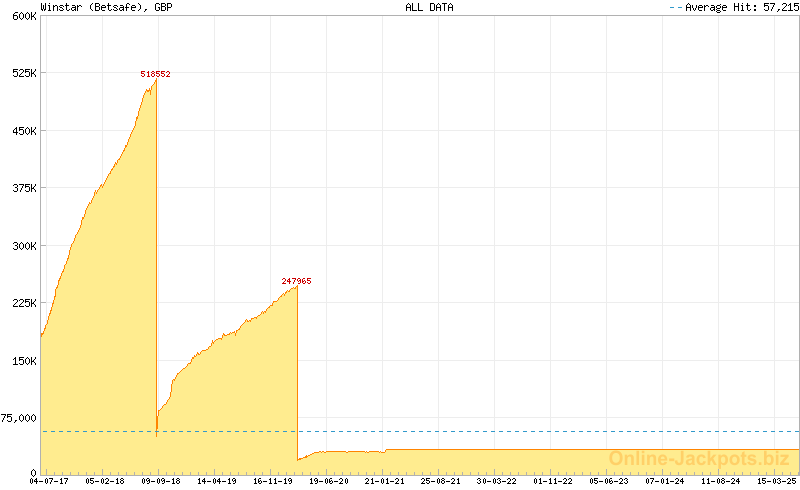Click the 11-08-24 date marker
This screenshot has height=490, width=800.
pos(720,481)
